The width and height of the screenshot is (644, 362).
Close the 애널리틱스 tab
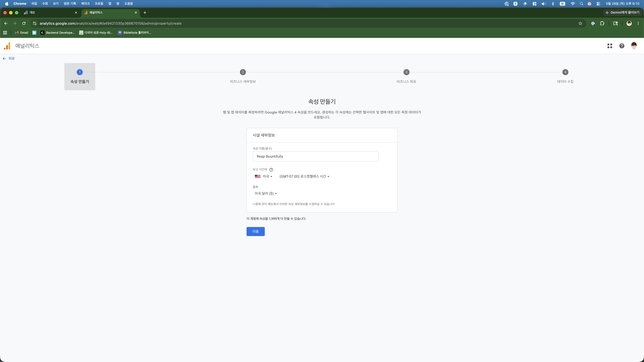(x=136, y=12)
